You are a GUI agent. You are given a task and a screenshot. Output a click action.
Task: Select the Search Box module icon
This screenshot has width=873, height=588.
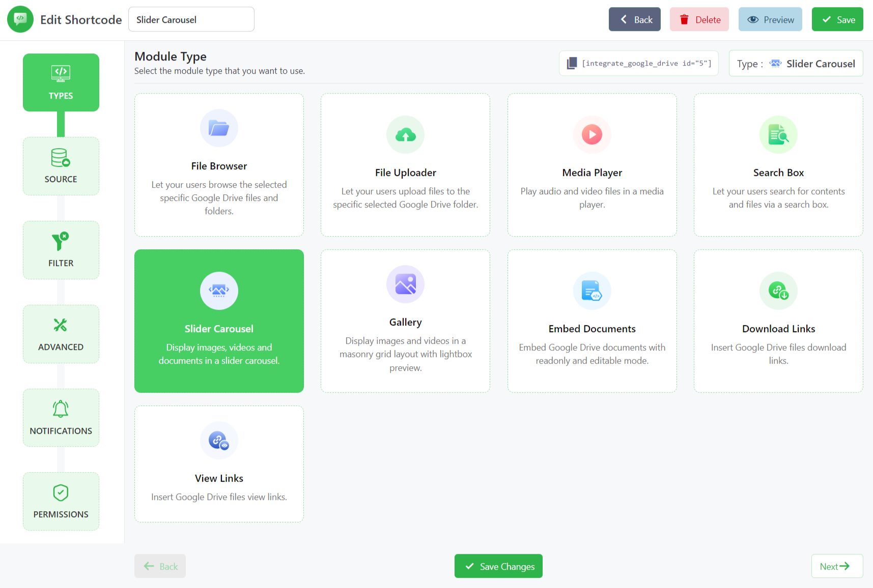point(778,134)
